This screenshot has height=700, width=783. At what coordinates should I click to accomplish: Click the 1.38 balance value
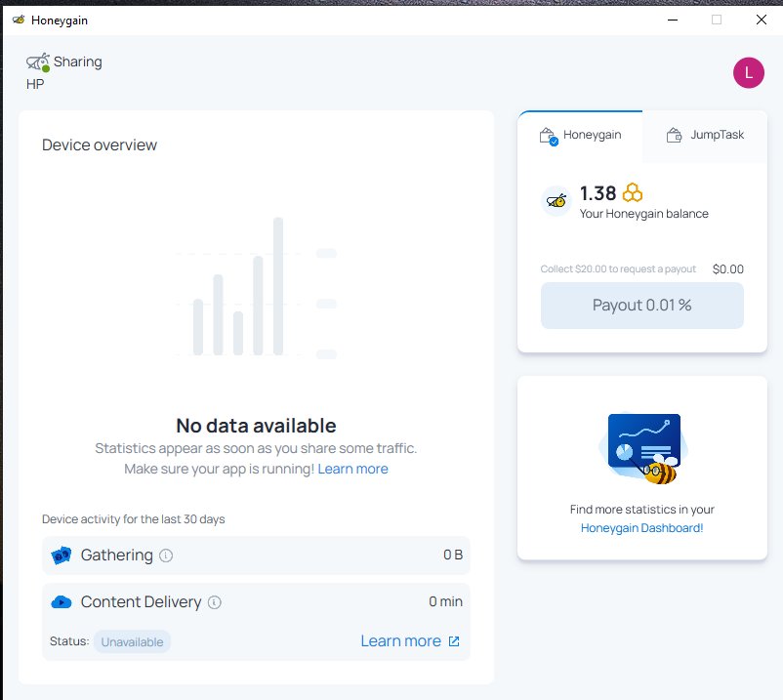tap(598, 193)
